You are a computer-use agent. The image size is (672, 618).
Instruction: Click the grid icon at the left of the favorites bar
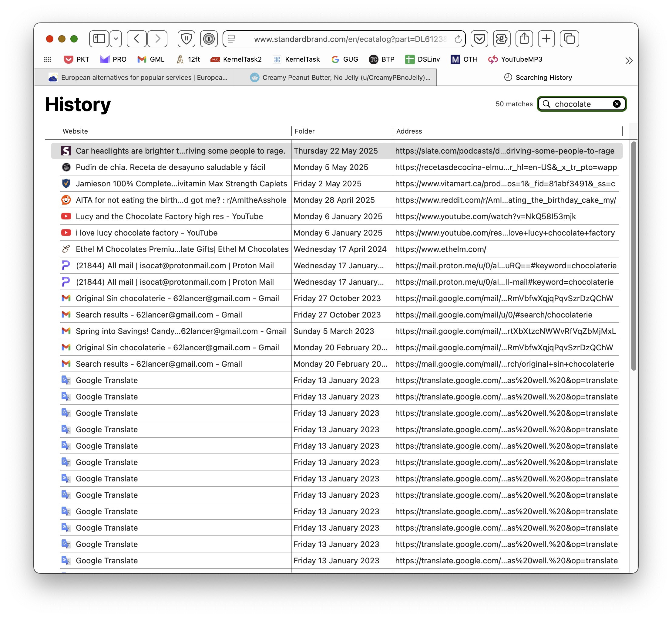[48, 59]
